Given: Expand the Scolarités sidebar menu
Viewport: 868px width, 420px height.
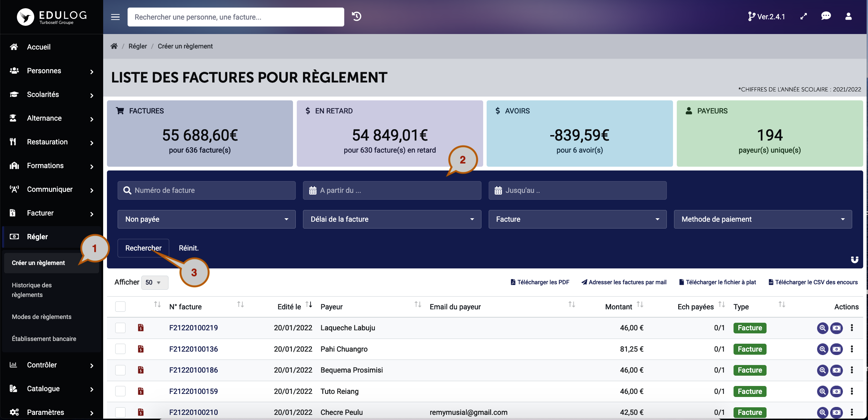Looking at the screenshot, I should [x=52, y=95].
